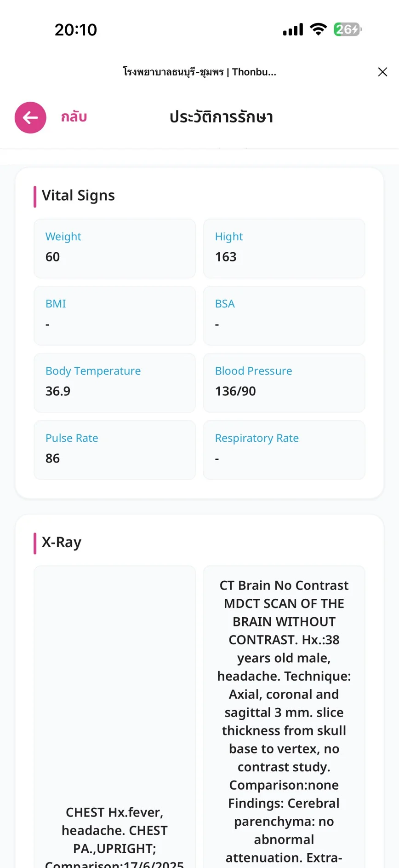Tap the ประวัติการรักษา page title
The width and height of the screenshot is (399, 868).
pos(221,117)
